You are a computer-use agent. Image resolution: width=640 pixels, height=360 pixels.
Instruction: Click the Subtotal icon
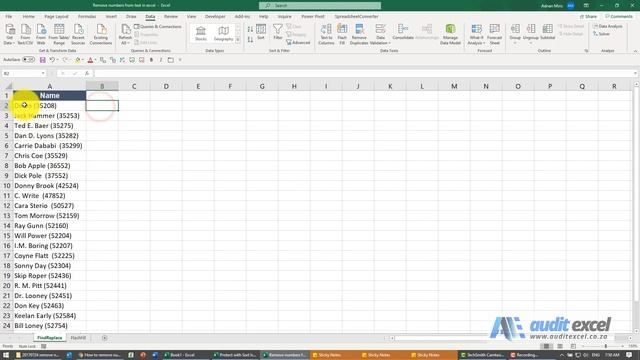click(x=547, y=32)
